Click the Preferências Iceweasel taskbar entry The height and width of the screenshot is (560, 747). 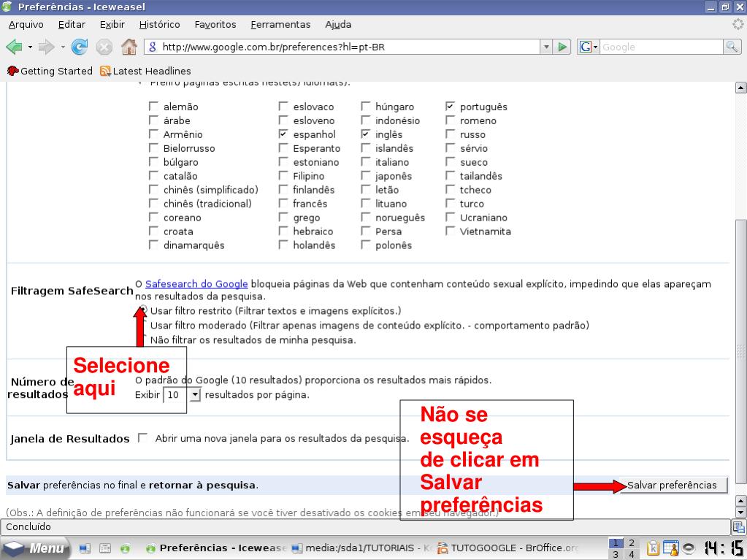(x=215, y=548)
